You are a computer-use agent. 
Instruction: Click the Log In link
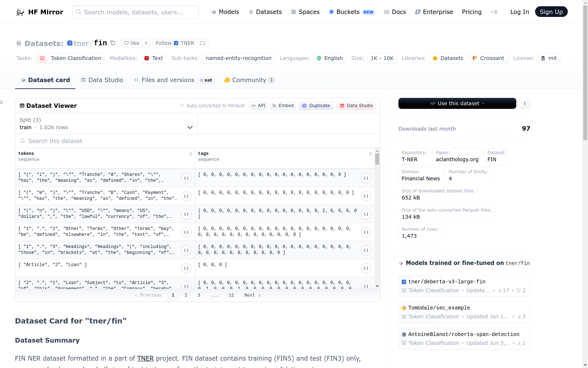tap(520, 12)
